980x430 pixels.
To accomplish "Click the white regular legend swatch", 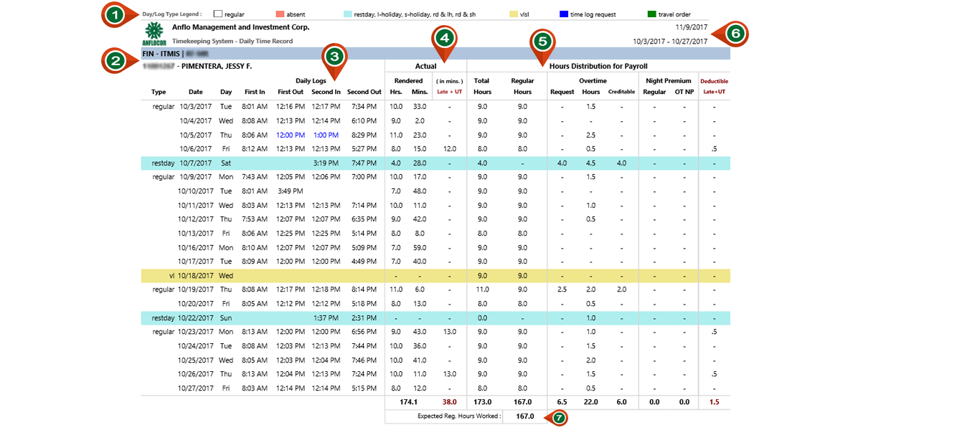I will [218, 14].
